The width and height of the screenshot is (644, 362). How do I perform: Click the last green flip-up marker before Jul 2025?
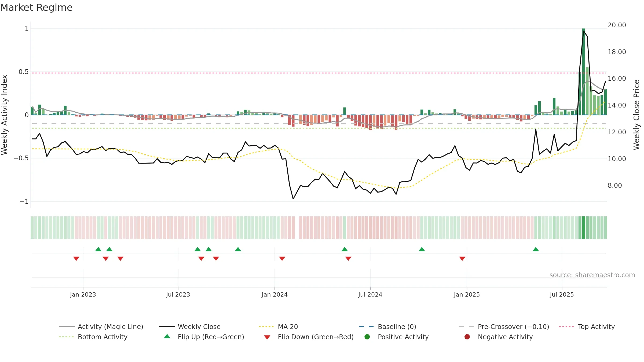[x=536, y=249]
